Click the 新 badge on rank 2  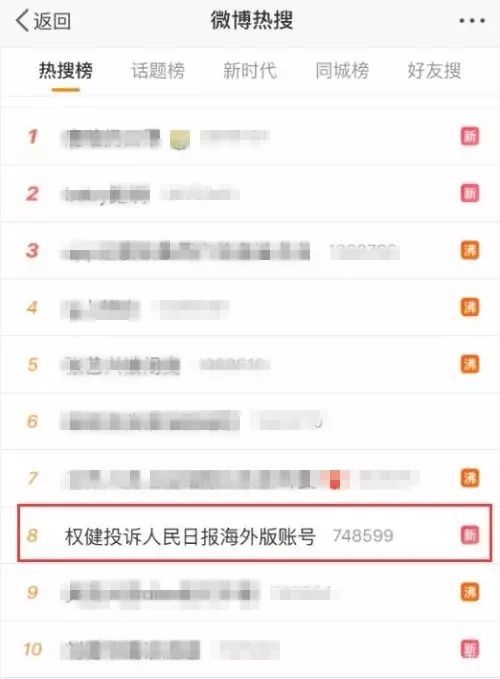pos(470,193)
